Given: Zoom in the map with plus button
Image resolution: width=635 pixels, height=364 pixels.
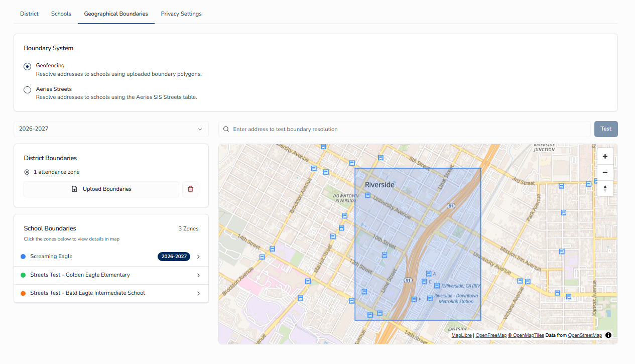Looking at the screenshot, I should pyautogui.click(x=605, y=156).
